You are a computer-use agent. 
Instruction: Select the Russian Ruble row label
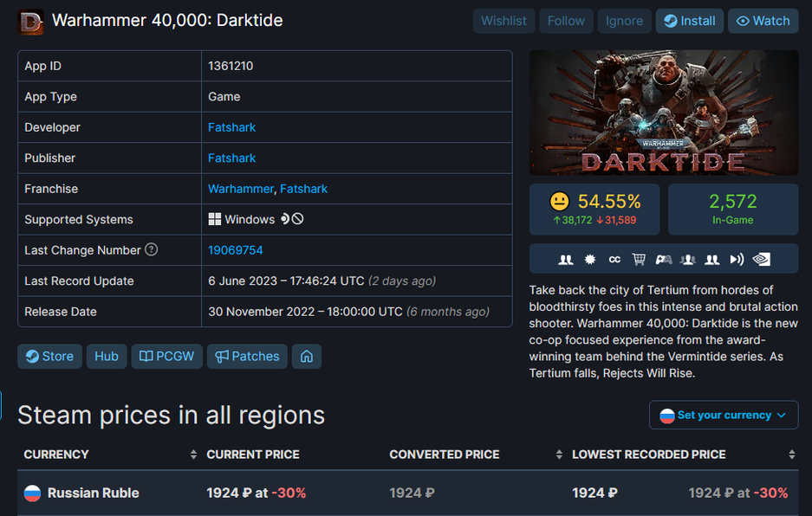94,493
